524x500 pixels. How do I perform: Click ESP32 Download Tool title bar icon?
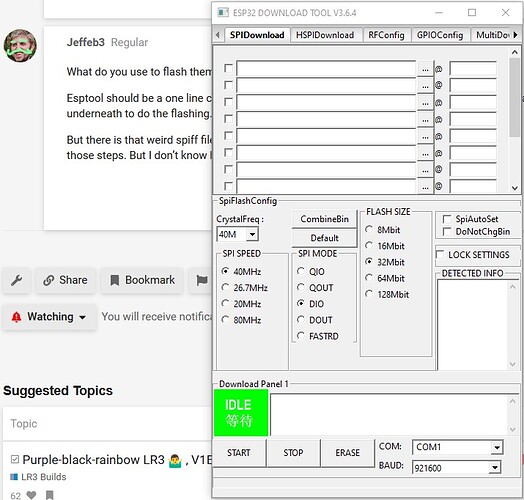tap(223, 13)
